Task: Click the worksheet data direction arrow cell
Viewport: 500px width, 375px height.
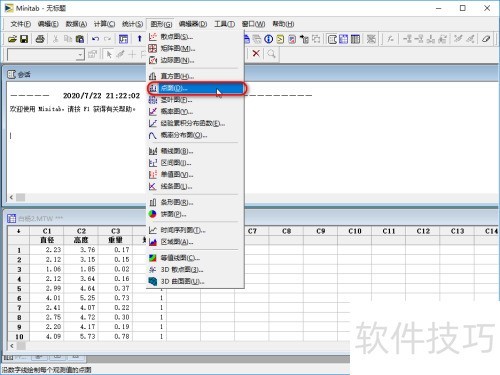Action: [x=19, y=231]
